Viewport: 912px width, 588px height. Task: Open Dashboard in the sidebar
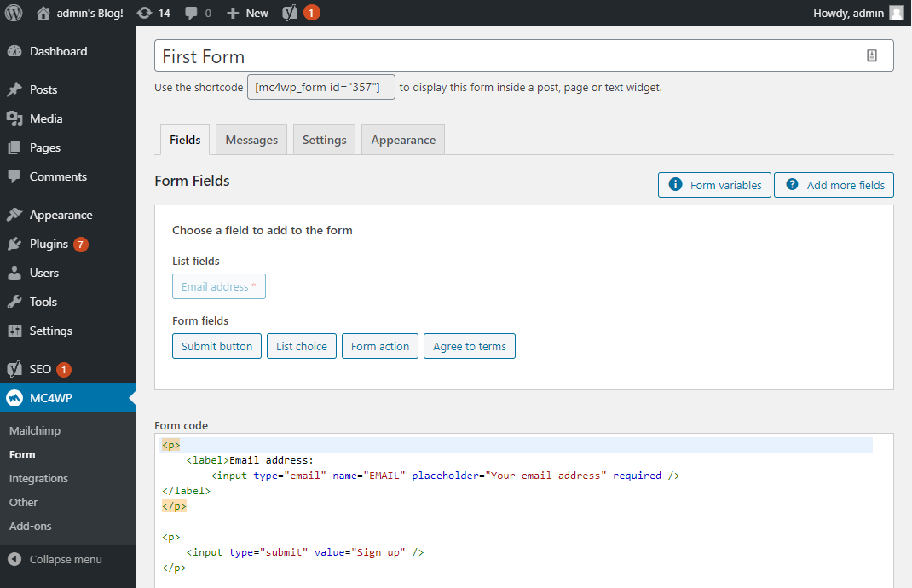coord(58,51)
